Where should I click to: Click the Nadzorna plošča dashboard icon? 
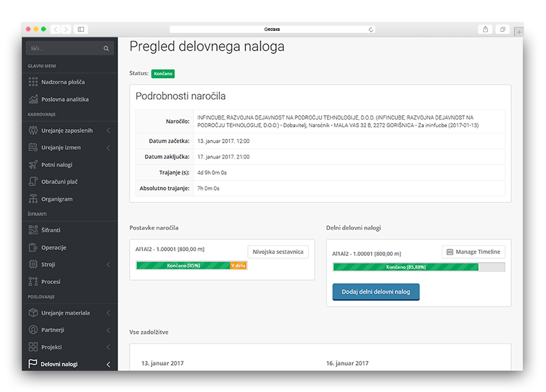click(x=33, y=82)
